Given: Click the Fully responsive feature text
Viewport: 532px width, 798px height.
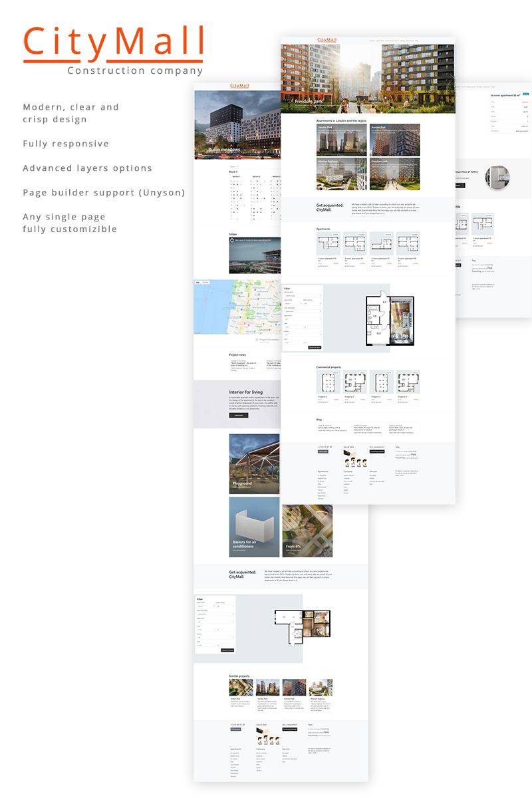Looking at the screenshot, I should 66,144.
